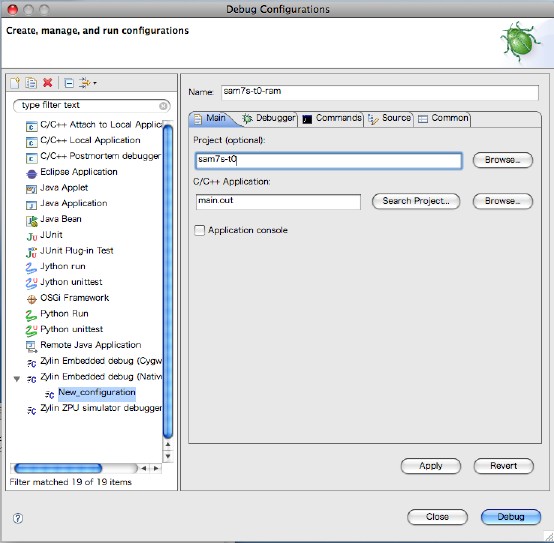The image size is (554, 543).
Task: Select Zylin ZPU simulator debugger item
Action: click(x=94, y=408)
